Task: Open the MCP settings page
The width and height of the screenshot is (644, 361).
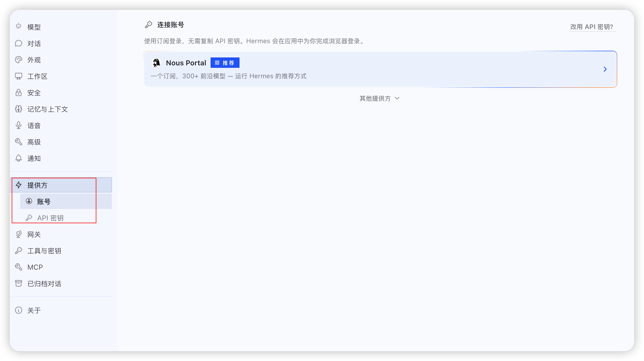Action: click(x=61, y=267)
